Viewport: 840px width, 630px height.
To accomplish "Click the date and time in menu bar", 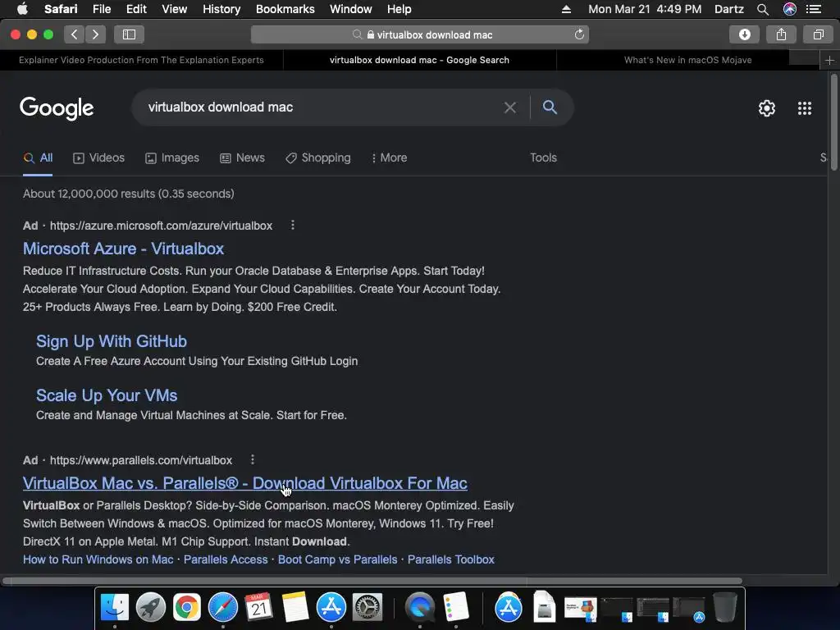I will (x=645, y=9).
